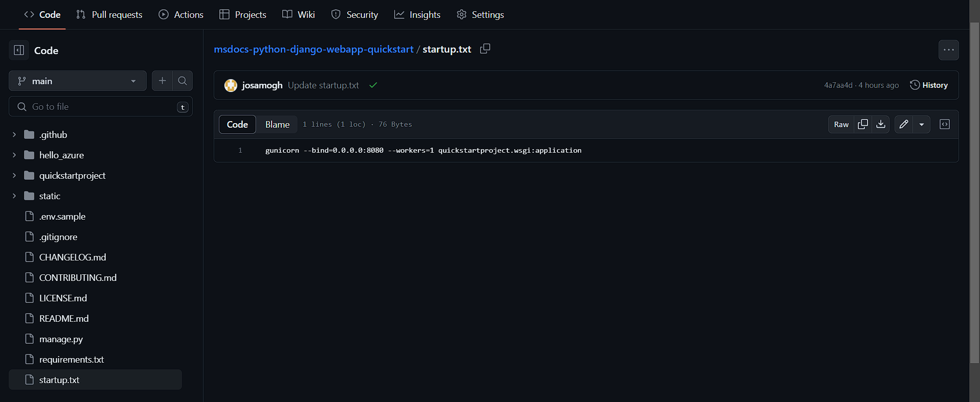Open more edit options dropdown arrow
980x402 pixels.
pyautogui.click(x=922, y=124)
